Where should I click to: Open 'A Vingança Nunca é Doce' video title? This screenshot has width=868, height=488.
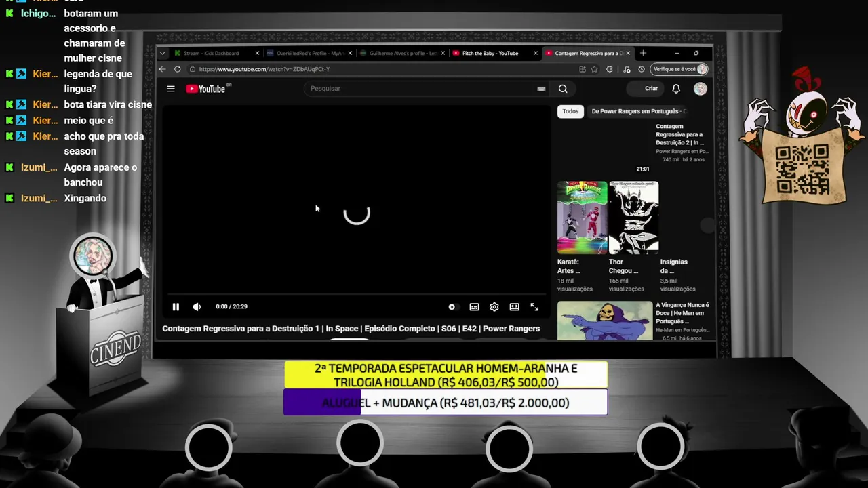point(682,313)
